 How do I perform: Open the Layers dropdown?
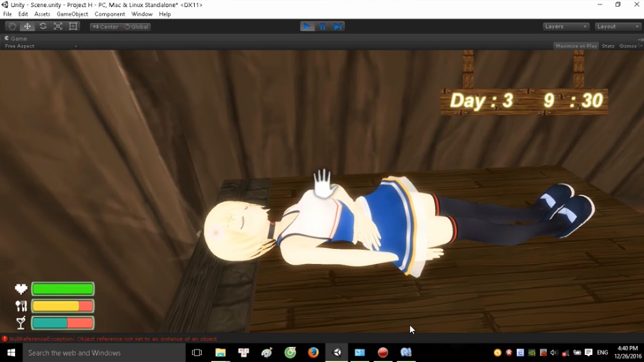pos(566,27)
